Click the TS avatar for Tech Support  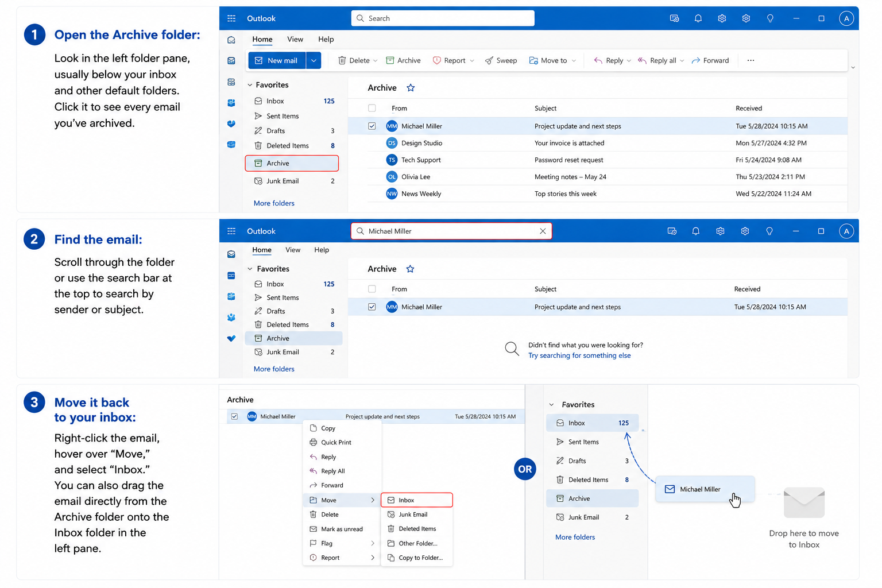tap(392, 160)
